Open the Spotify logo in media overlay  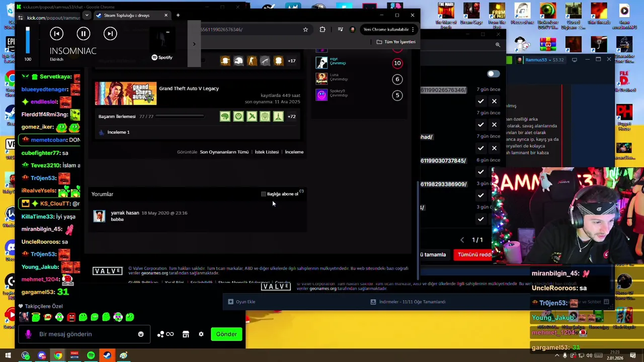click(x=162, y=57)
